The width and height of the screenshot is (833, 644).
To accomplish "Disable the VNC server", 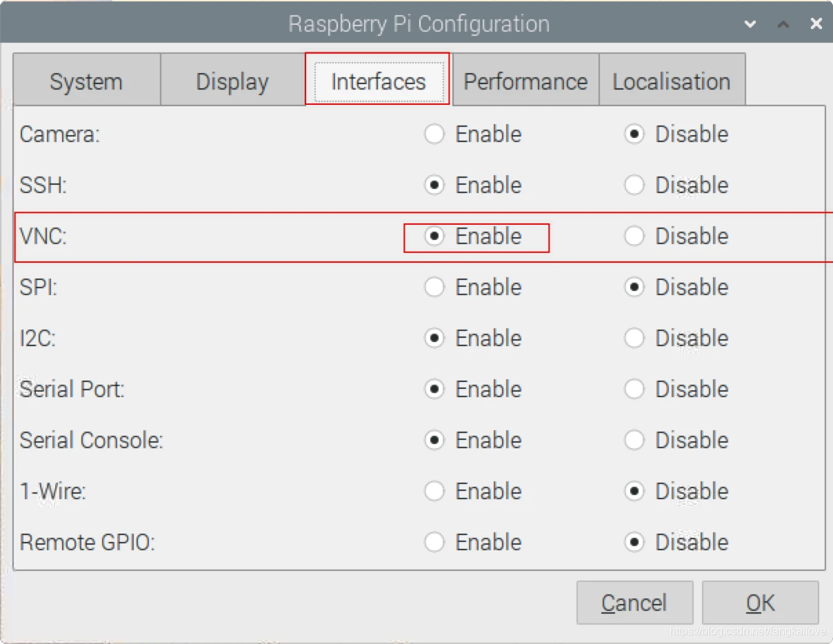I will pyautogui.click(x=676, y=236).
